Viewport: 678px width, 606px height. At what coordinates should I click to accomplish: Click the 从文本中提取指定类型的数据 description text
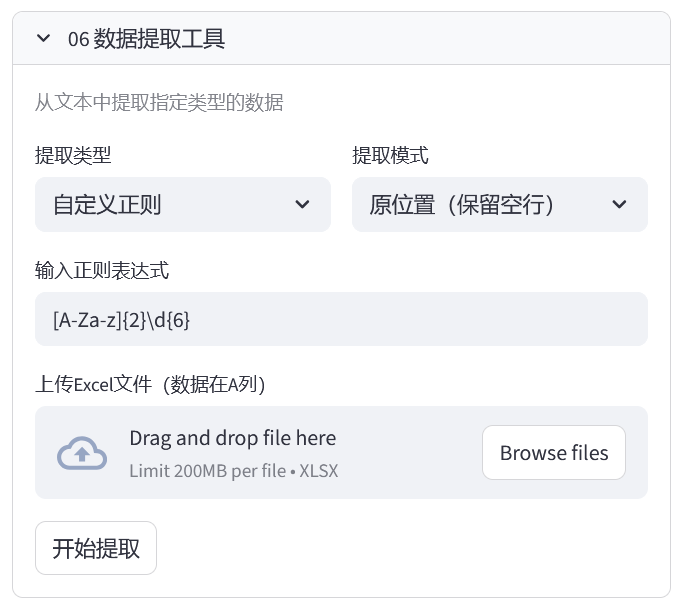coord(159,102)
